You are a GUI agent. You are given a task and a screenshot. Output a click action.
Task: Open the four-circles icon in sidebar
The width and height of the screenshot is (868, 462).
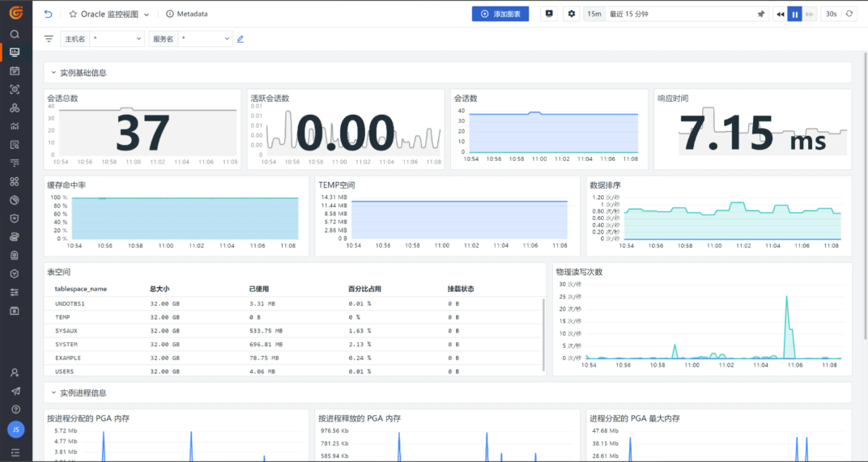pyautogui.click(x=15, y=181)
